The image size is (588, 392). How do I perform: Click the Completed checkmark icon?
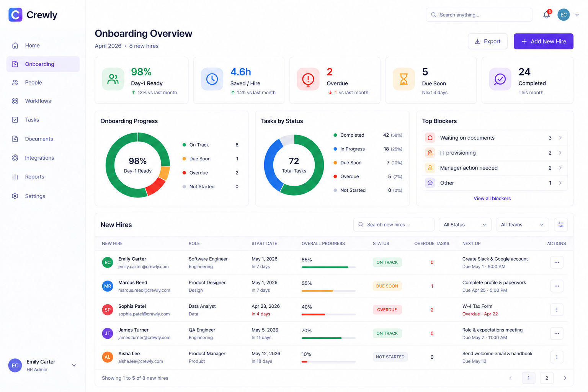point(500,79)
